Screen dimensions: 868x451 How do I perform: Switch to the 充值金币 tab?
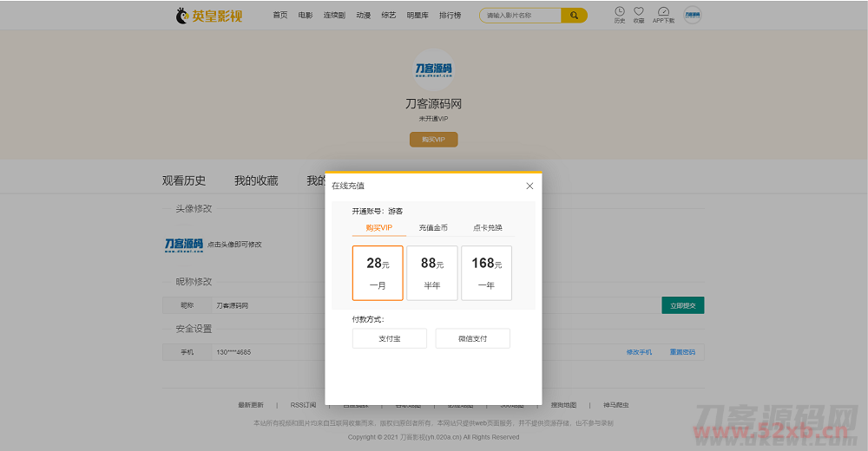tap(433, 227)
